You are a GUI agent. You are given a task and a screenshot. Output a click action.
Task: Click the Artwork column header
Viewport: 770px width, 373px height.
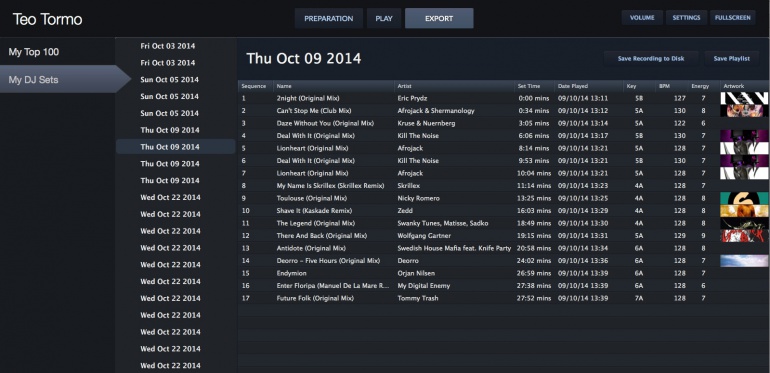point(744,86)
